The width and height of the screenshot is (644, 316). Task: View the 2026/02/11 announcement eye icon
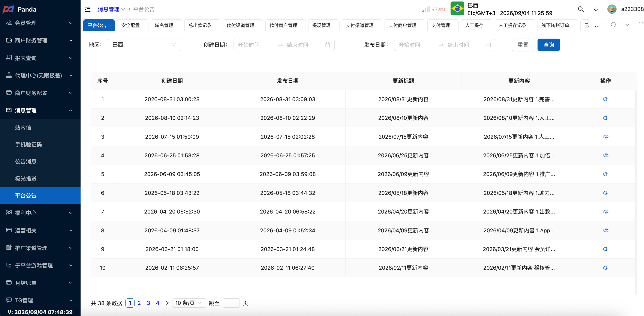605,268
